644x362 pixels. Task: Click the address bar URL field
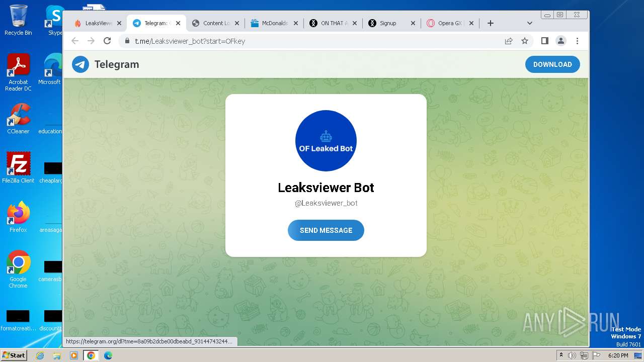coord(312,41)
